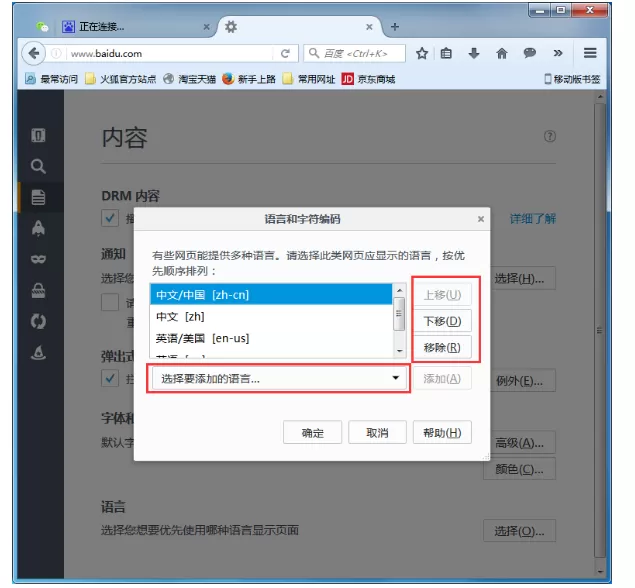Open the chat bubble toolbar icon

(x=530, y=53)
